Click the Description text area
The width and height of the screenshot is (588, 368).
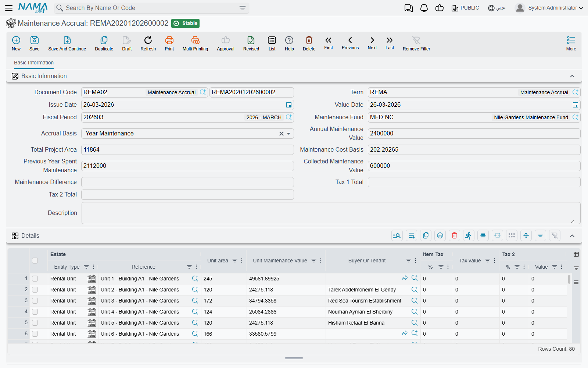click(331, 213)
